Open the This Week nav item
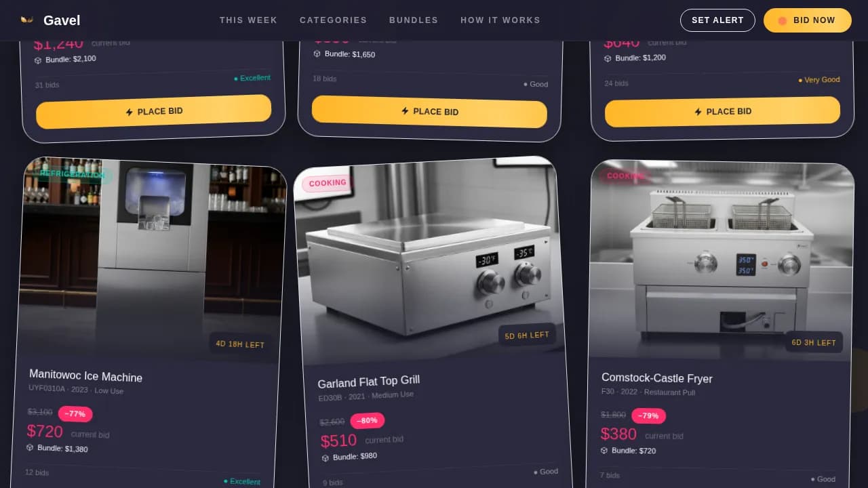Viewport: 868px width, 488px height. point(248,20)
